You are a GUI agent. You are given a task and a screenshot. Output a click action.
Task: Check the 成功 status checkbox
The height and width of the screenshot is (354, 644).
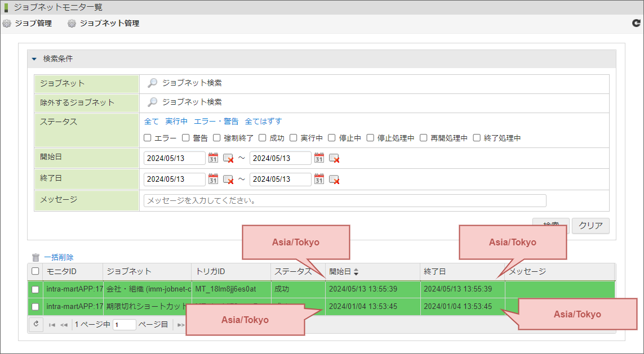click(263, 138)
